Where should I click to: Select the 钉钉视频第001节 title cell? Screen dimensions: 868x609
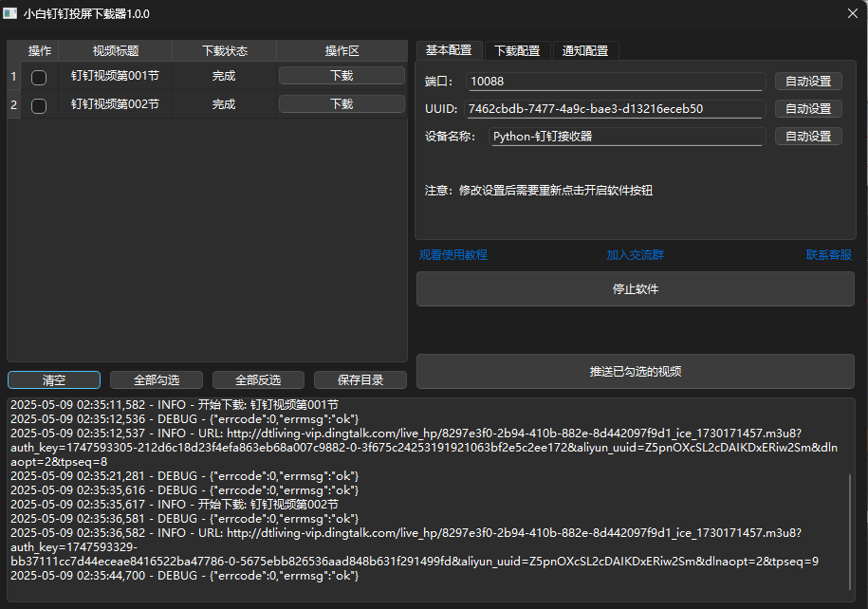[115, 76]
